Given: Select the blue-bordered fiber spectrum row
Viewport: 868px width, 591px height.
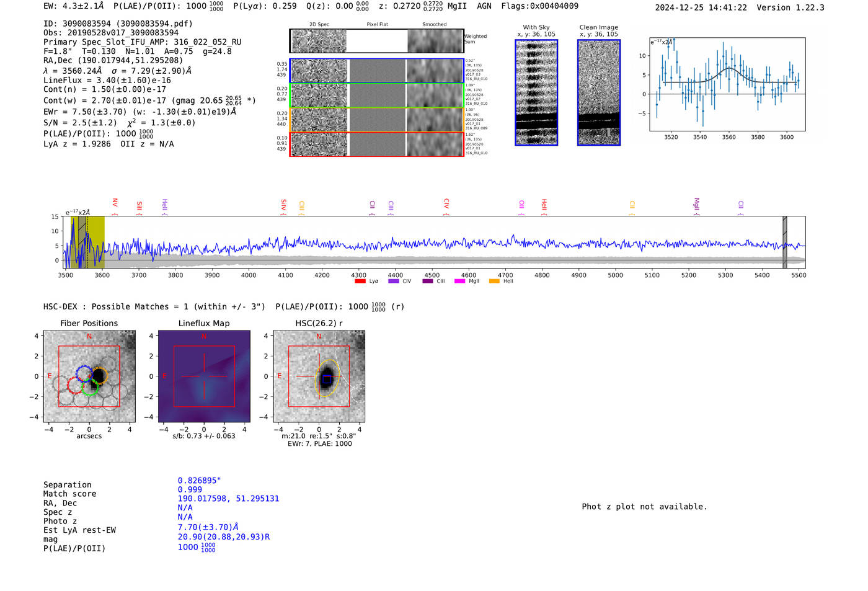Looking at the screenshot, I should click(x=377, y=71).
